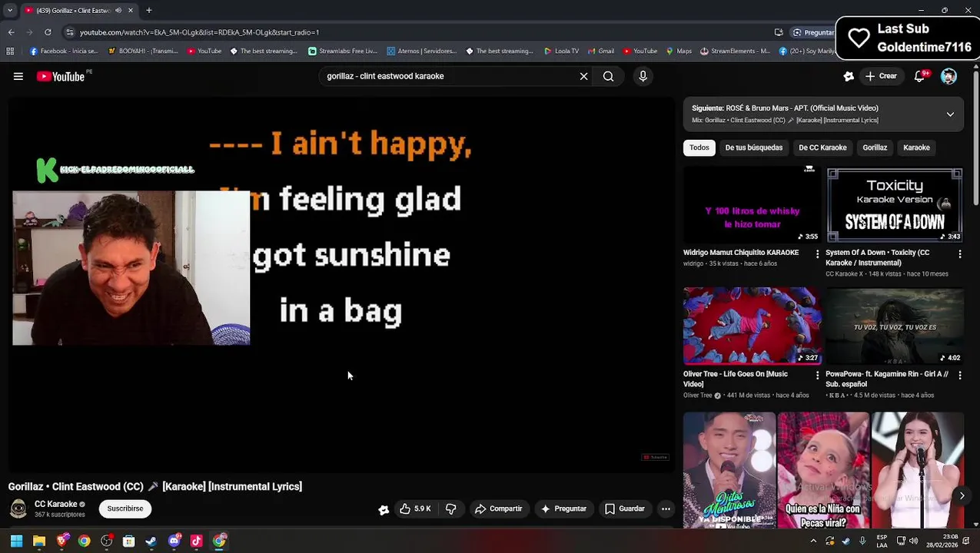The image size is (980, 553).
Task: Select the Todos filter chip
Action: click(699, 147)
